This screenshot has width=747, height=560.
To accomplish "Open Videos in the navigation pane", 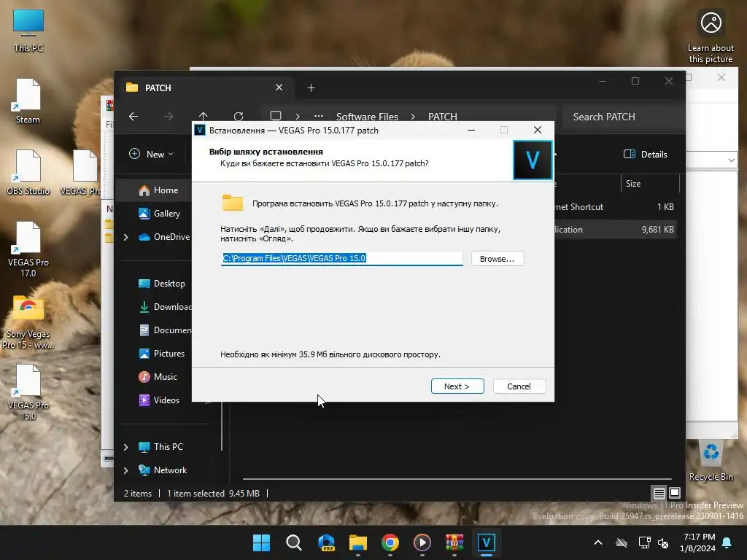I will click(160, 400).
